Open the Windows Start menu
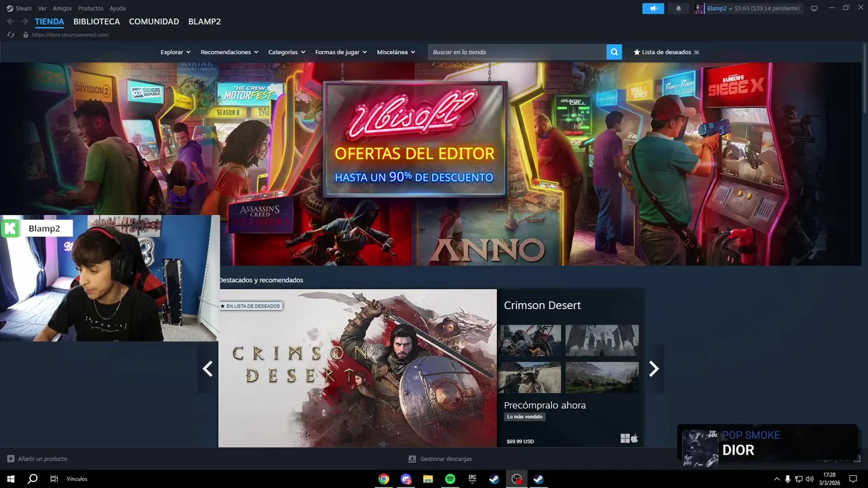This screenshot has width=868, height=488. click(x=11, y=479)
